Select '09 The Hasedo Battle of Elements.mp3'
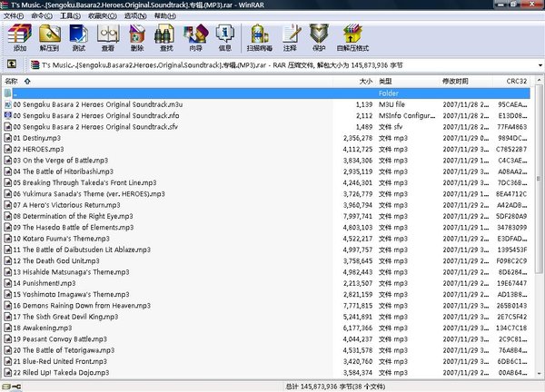This screenshot has width=545, height=392. pos(74,228)
